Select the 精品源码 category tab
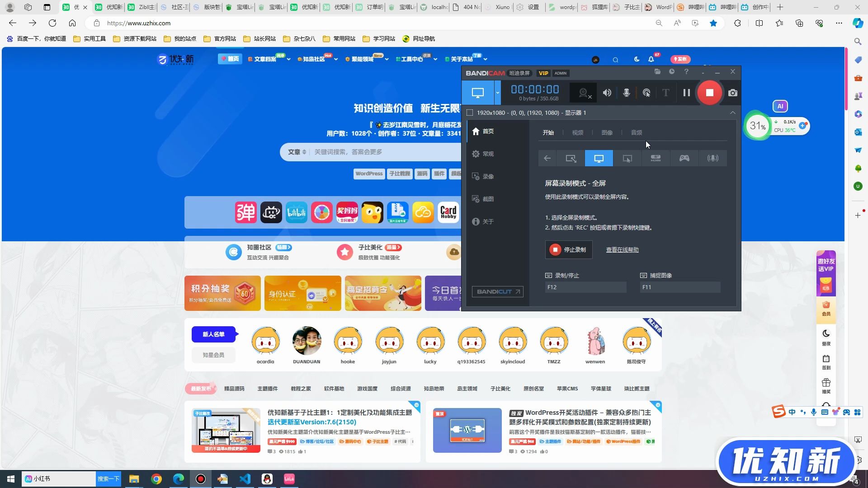 click(x=234, y=389)
